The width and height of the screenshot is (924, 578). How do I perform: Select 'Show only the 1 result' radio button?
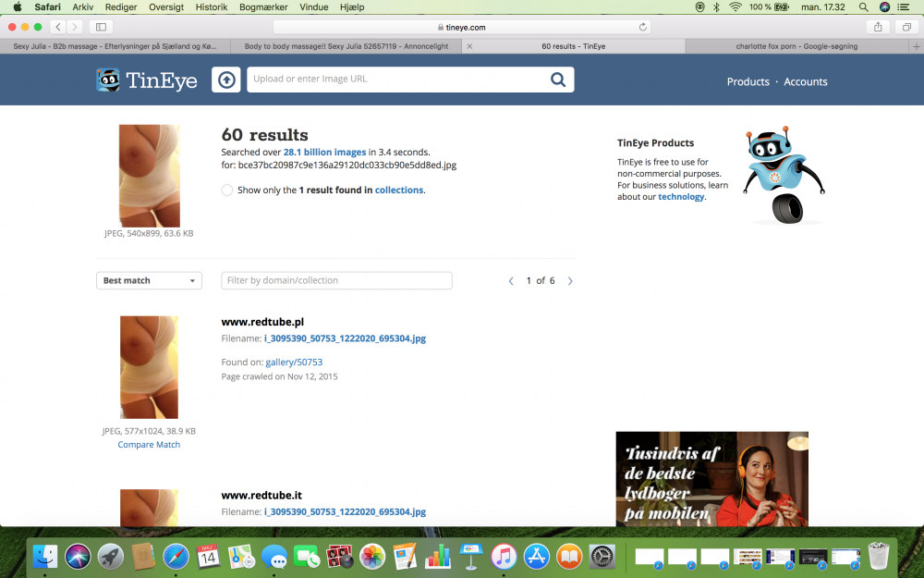click(x=227, y=190)
